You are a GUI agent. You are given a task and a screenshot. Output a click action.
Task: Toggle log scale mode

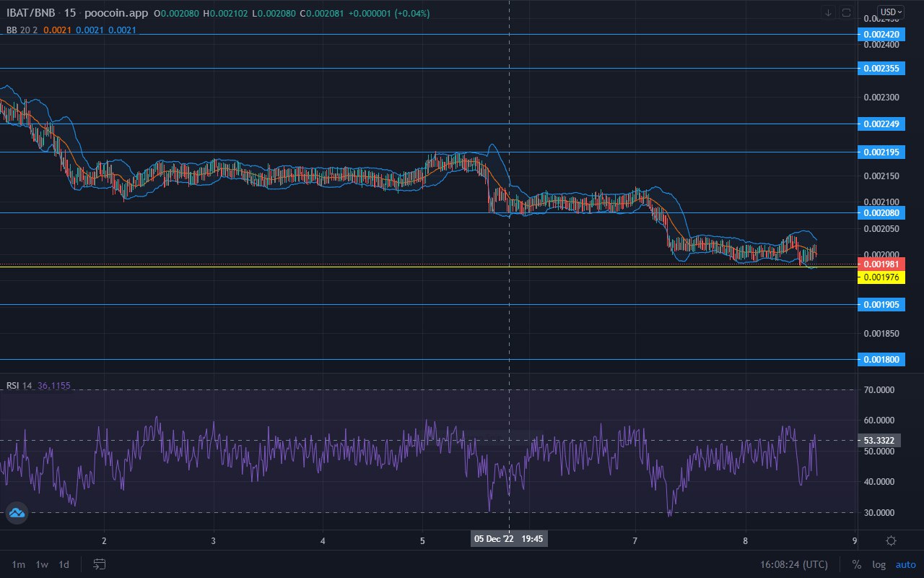[879, 564]
